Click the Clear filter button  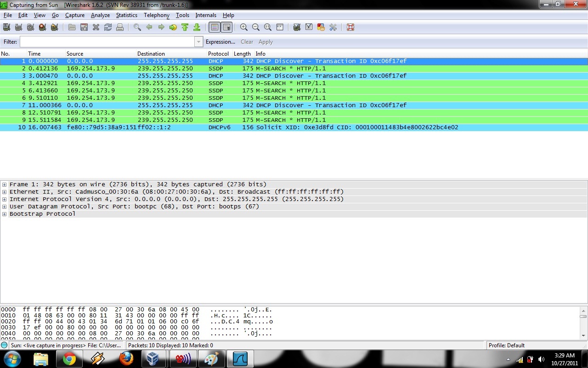click(247, 42)
